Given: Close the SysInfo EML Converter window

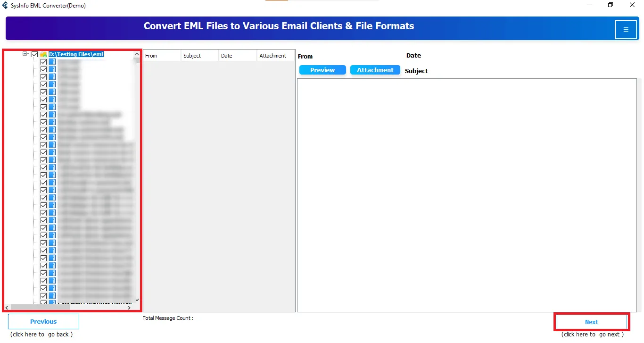Looking at the screenshot, I should pos(632,5).
